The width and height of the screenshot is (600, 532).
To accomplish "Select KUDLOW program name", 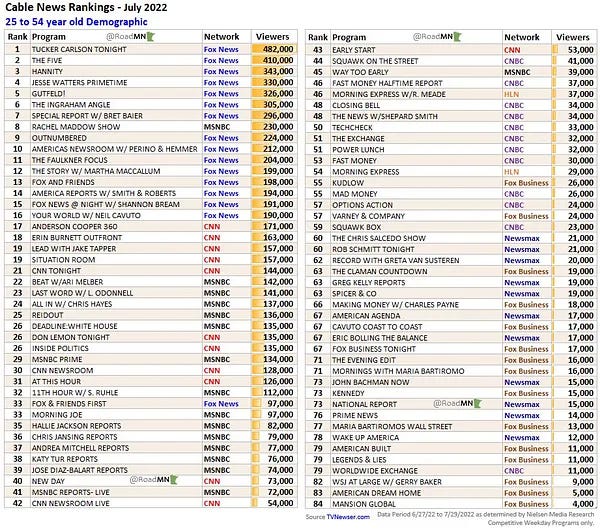I will click(348, 184).
